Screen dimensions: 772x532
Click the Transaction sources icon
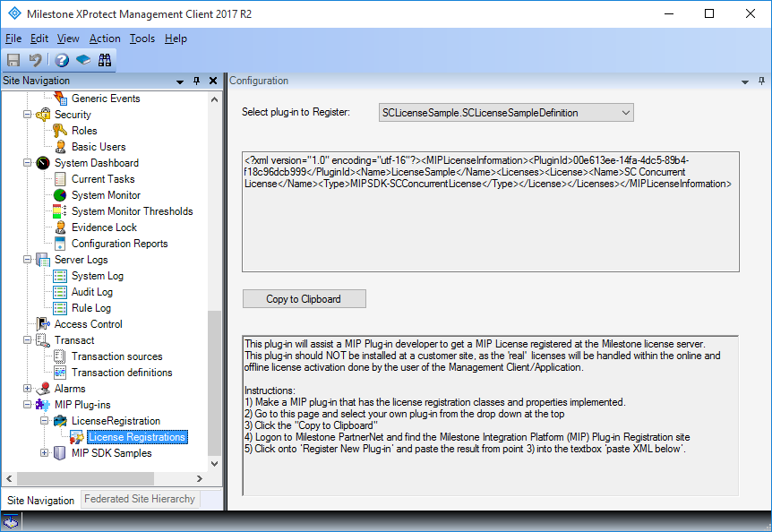pyautogui.click(x=60, y=356)
